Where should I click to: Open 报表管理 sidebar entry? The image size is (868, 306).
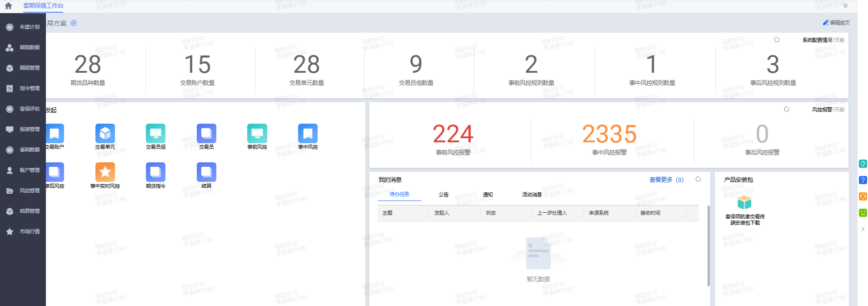(23, 129)
